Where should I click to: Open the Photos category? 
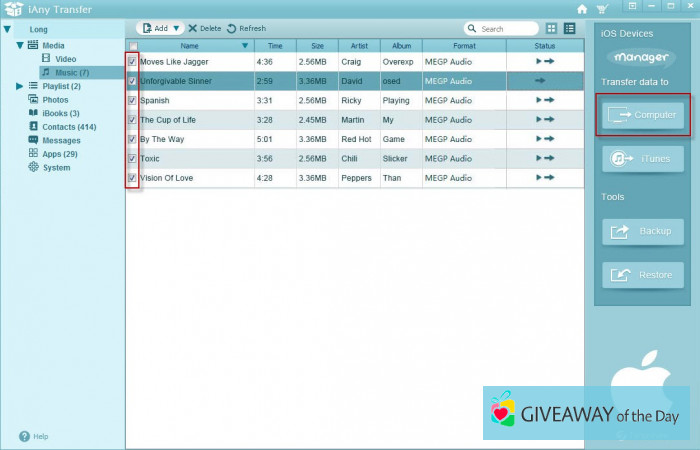(x=54, y=100)
